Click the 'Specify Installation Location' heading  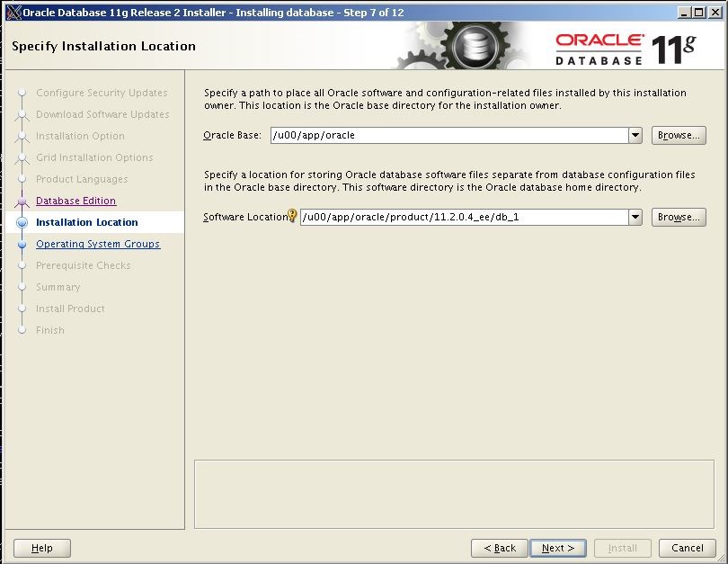103,46
